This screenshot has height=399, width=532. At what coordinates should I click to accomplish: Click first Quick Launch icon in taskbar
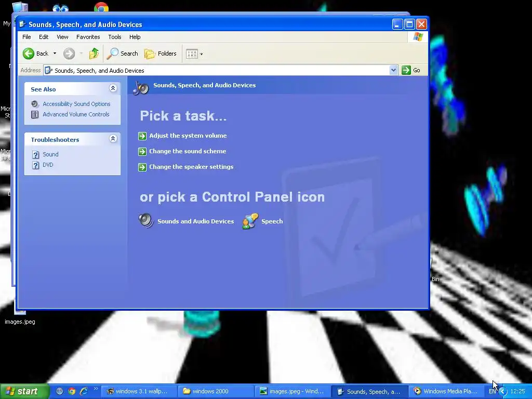[60, 391]
